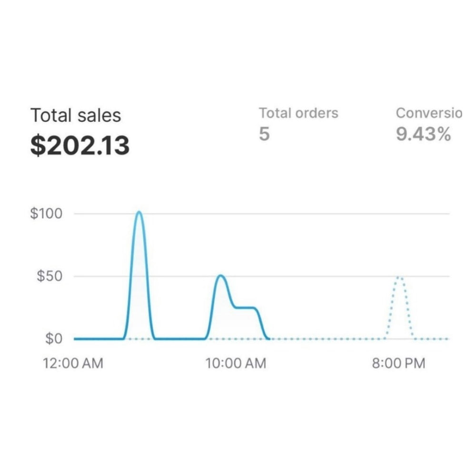Select the Total sales metric tab

pos(76,116)
